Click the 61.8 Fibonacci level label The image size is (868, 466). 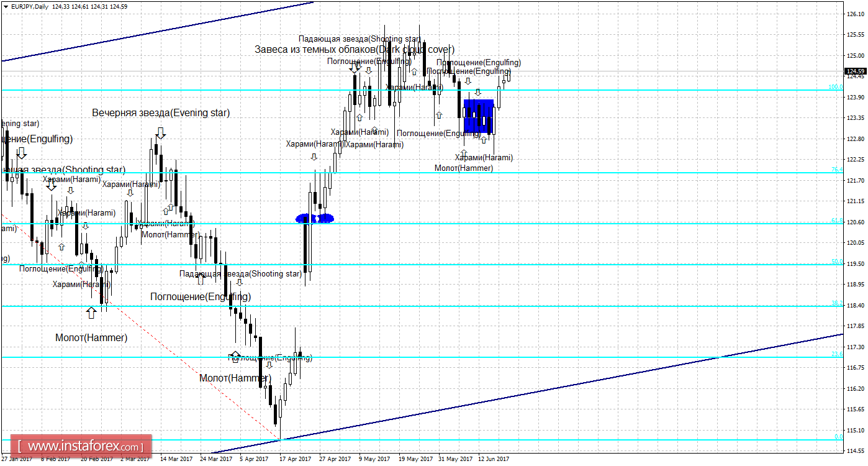click(x=837, y=221)
